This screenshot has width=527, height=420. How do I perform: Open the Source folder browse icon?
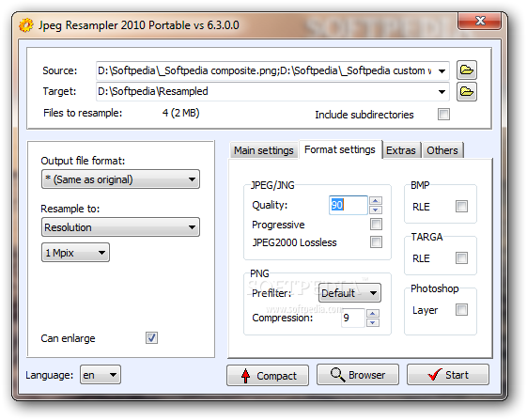[x=467, y=70]
